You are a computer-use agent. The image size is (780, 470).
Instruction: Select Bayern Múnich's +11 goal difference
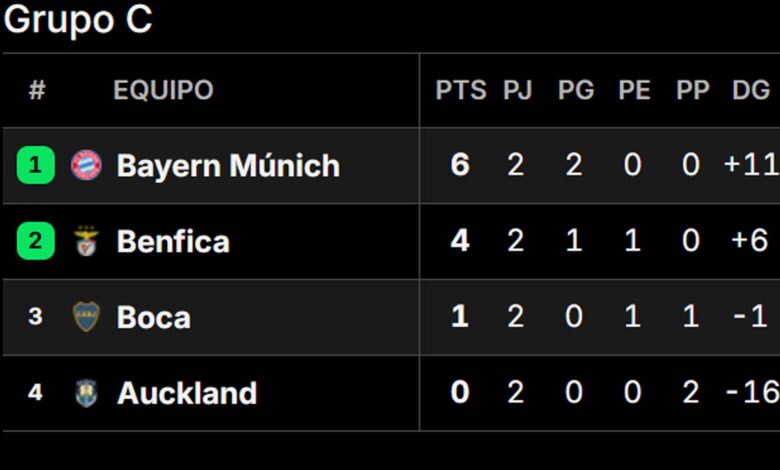[752, 165]
